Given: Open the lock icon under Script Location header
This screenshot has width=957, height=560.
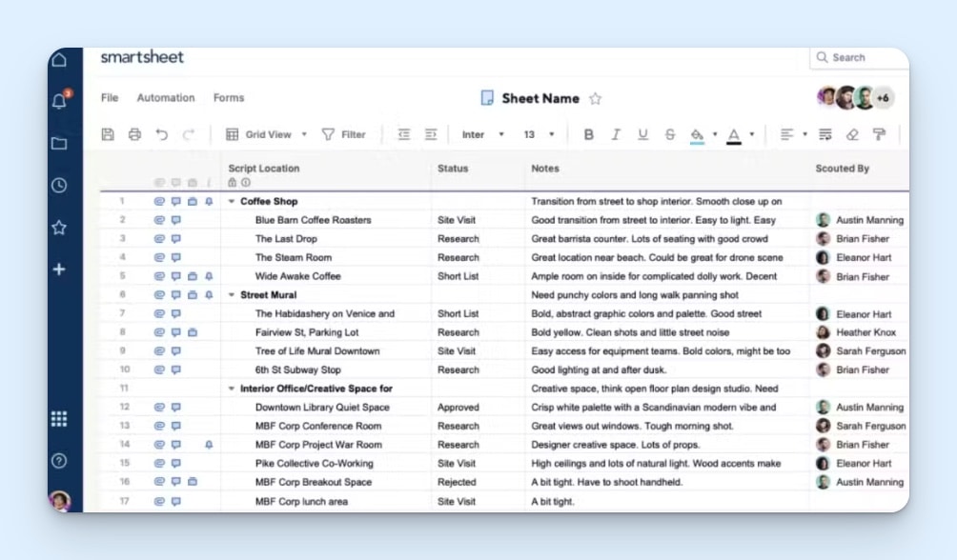Looking at the screenshot, I should [232, 183].
